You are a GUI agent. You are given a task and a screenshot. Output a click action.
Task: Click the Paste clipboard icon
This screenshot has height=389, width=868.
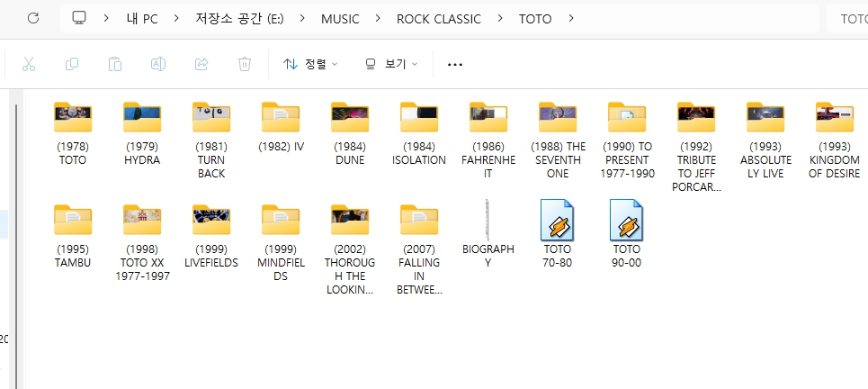pyautogui.click(x=115, y=64)
